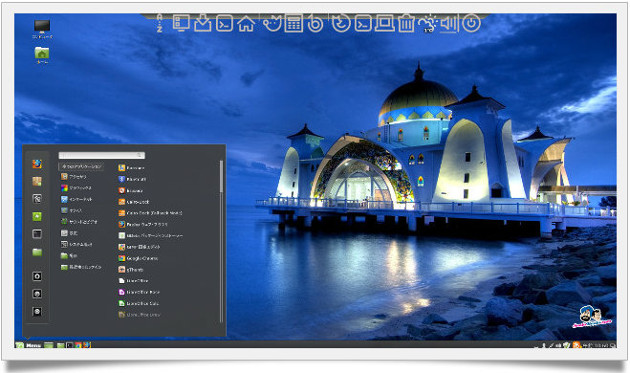
Task: Select the Preferences (設定) category
Action: pyautogui.click(x=70, y=233)
